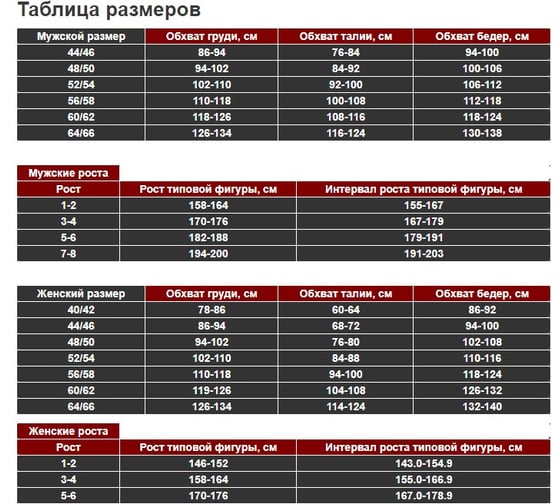
Task: Select men's waist value 100-108
Action: coord(346,101)
